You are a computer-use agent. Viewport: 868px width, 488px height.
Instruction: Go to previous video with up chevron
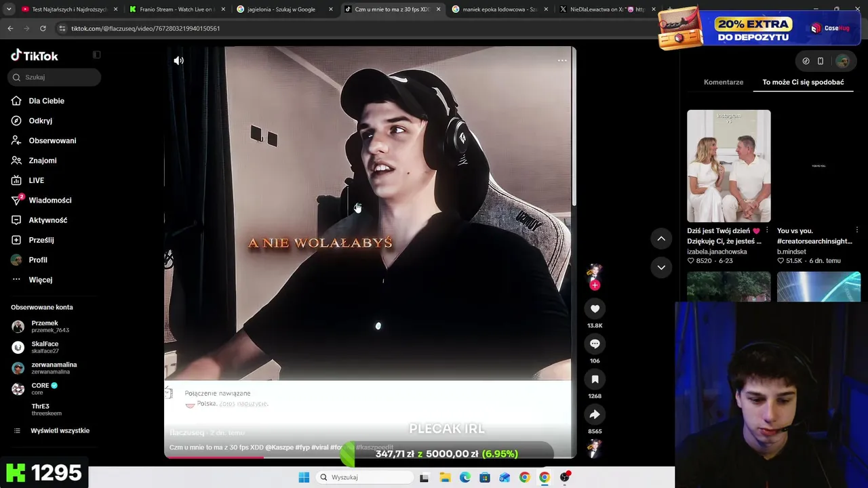[661, 239]
